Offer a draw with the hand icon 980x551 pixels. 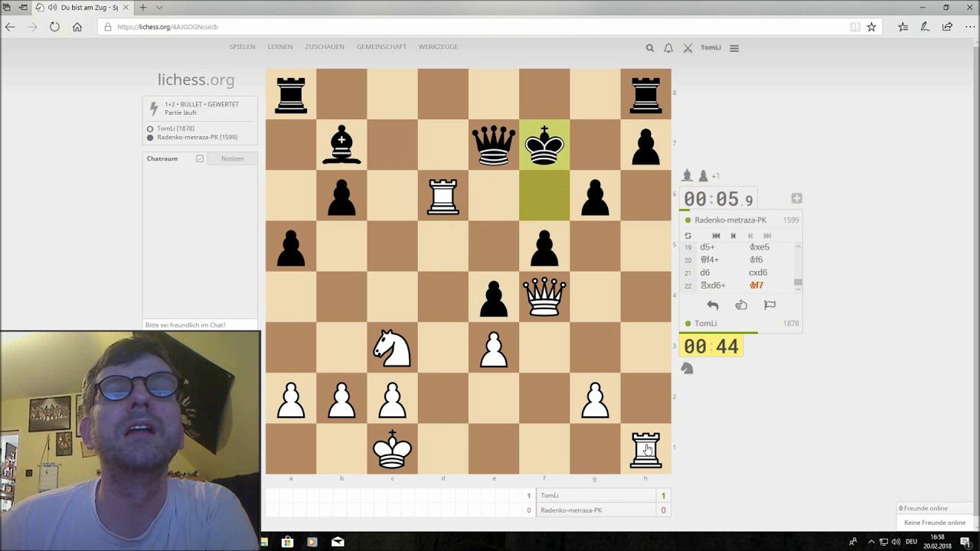(741, 305)
